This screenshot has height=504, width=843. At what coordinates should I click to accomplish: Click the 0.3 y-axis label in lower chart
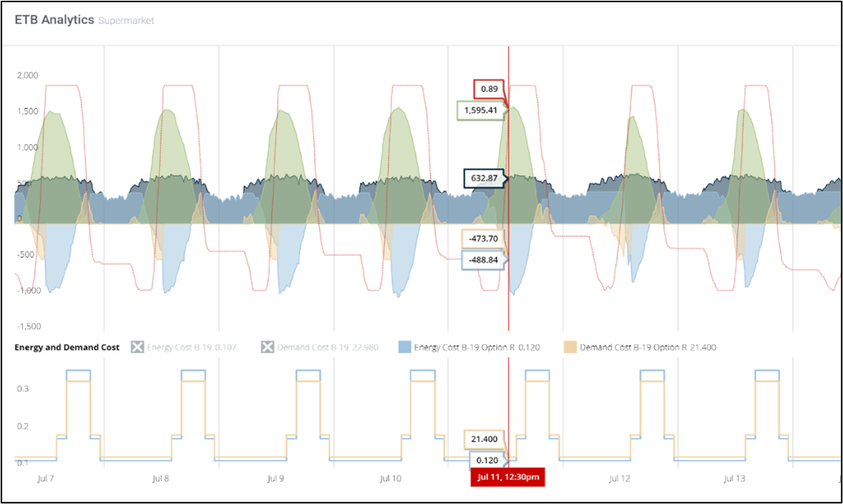point(23,388)
